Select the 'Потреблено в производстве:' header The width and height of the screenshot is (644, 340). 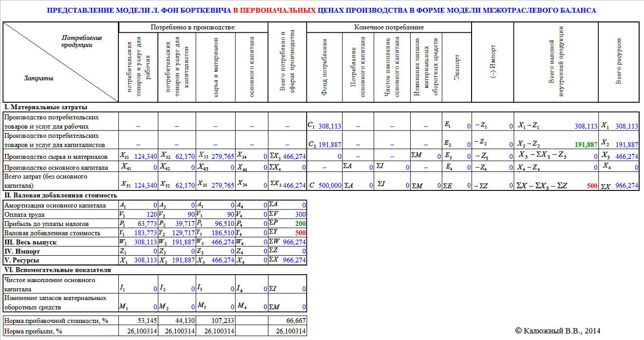pyautogui.click(x=193, y=27)
